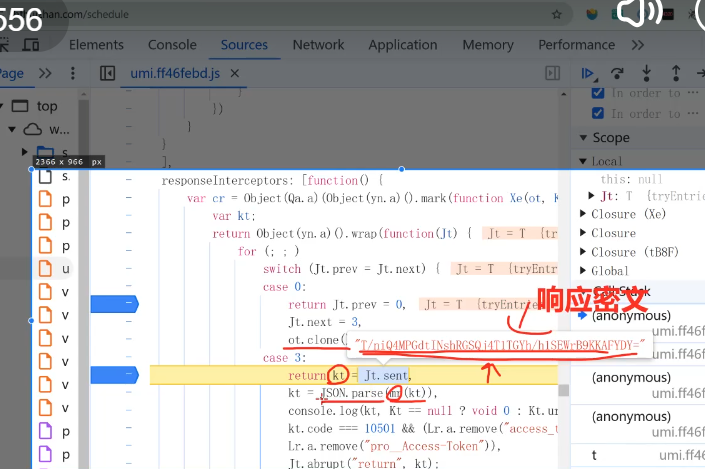Collapse the top frame tree node
The width and height of the screenshot is (705, 469).
[1, 106]
